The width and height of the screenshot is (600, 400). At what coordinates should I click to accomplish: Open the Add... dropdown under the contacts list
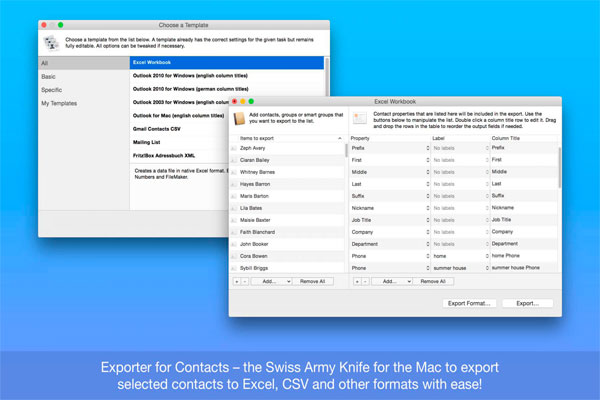[270, 282]
